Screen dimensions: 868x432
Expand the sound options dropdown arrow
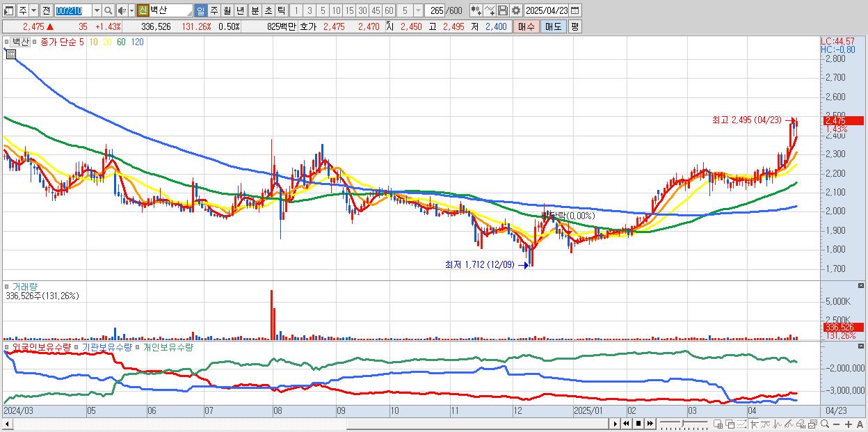coord(131,10)
